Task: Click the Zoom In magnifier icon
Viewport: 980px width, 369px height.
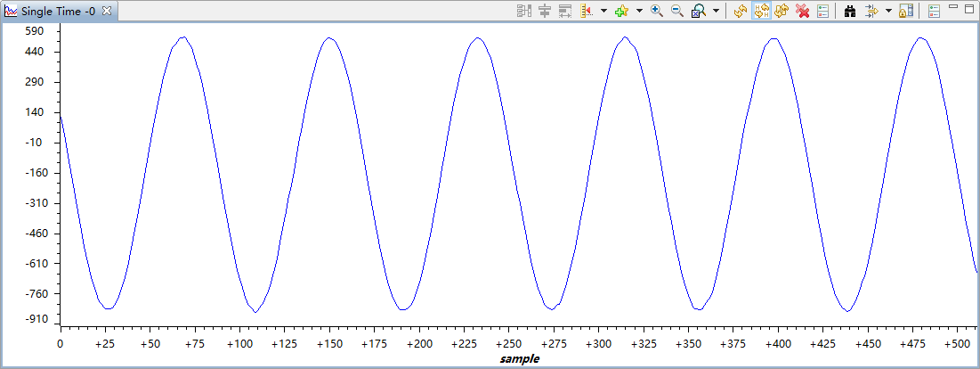Action: 657,11
